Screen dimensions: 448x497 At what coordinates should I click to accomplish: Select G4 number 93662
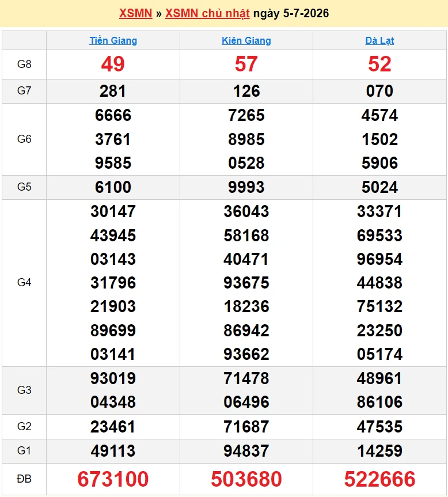246,354
